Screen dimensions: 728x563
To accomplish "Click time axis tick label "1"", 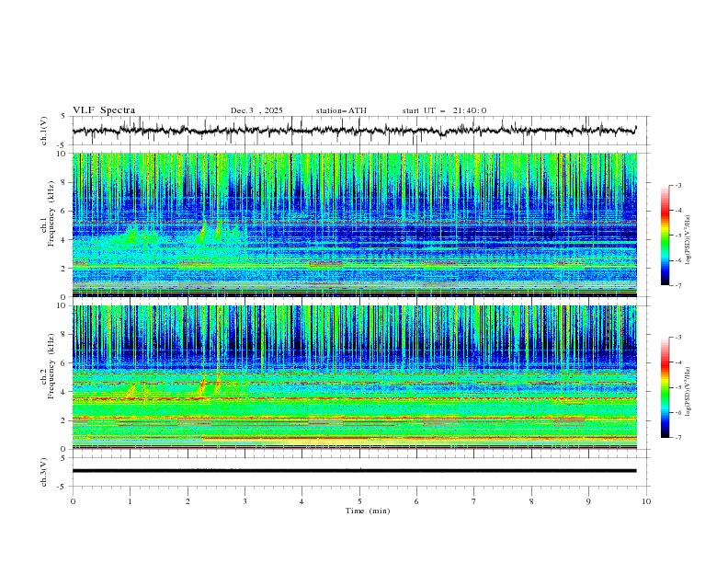I will click(x=130, y=501).
